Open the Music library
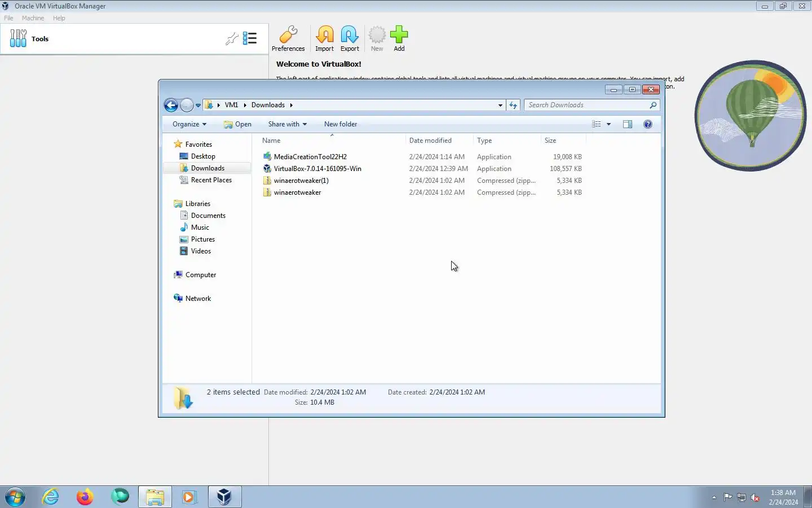Image resolution: width=812 pixels, height=508 pixels. (x=200, y=227)
